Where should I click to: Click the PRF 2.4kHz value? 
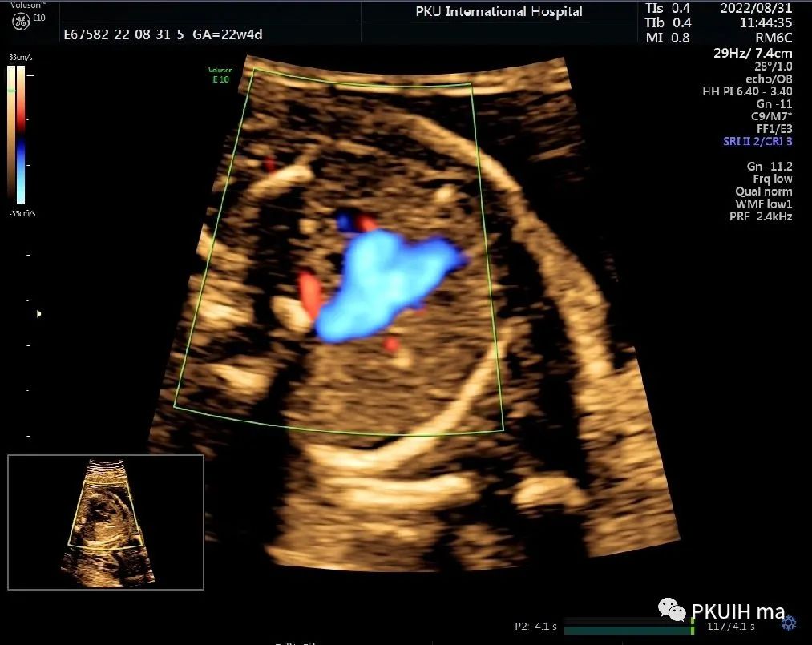pyautogui.click(x=761, y=216)
